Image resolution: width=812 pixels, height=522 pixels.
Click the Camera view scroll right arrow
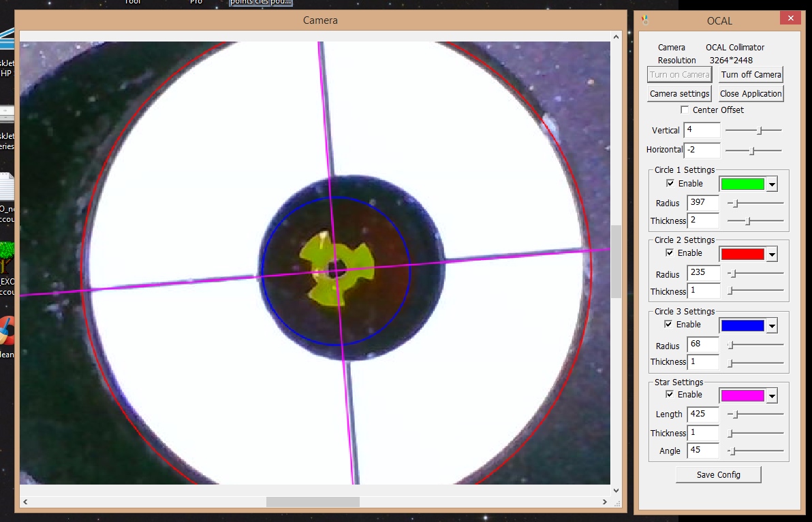604,502
